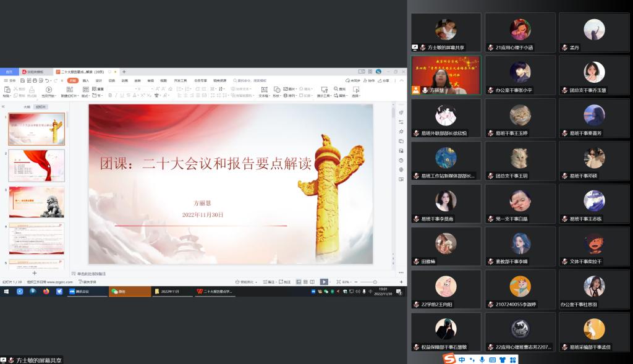Click the text box tool icon
Image resolution: width=633 pixels, height=364 pixels.
tap(263, 90)
